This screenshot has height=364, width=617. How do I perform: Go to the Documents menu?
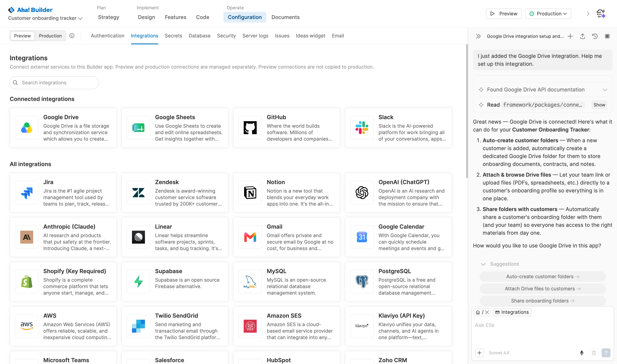(x=285, y=17)
